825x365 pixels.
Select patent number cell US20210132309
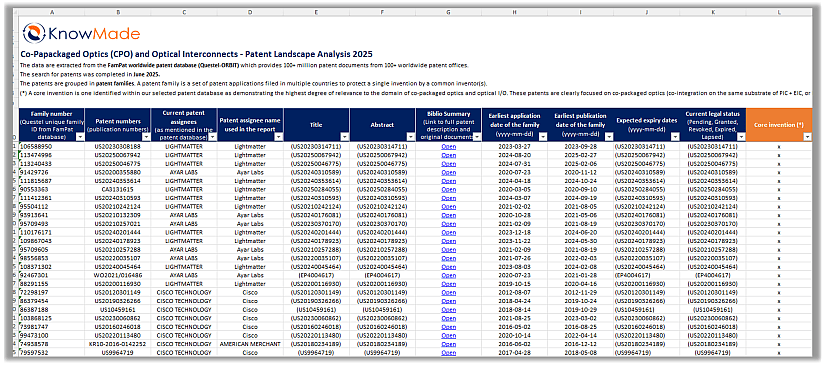point(117,215)
